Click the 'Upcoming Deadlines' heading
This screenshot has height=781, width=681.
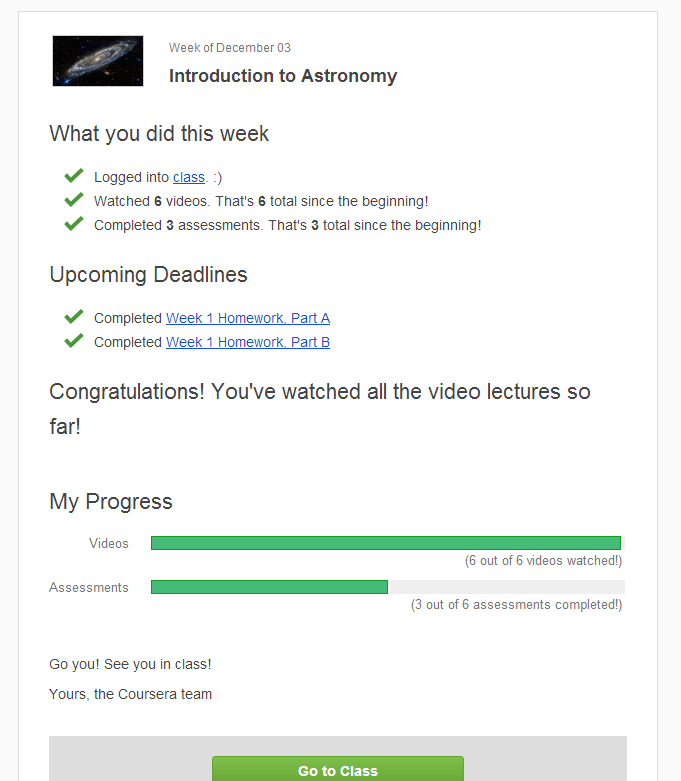click(x=148, y=275)
